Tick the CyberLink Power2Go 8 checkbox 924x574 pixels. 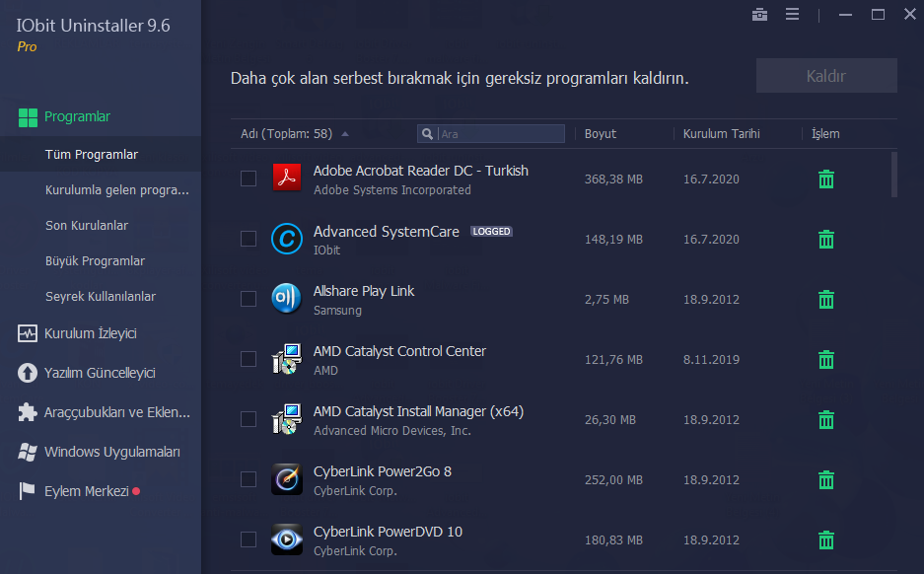coord(249,479)
